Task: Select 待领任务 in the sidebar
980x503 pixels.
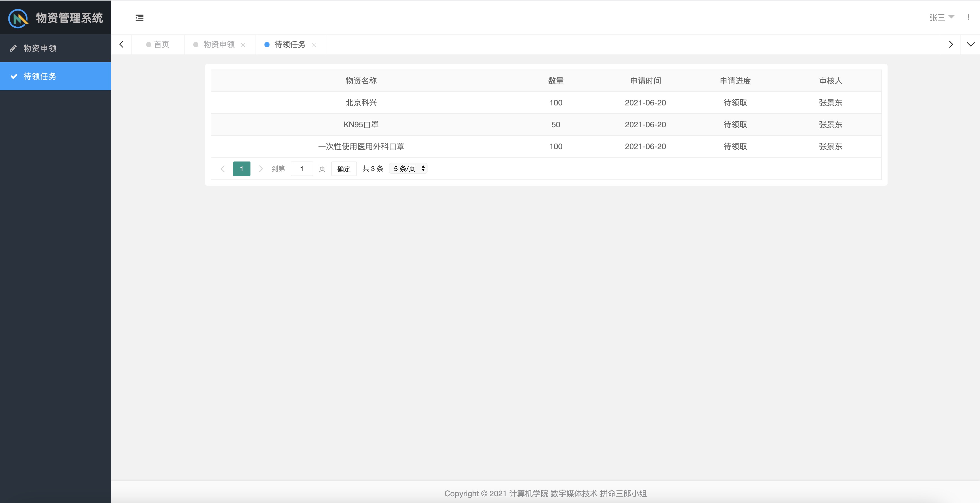Action: coord(40,76)
